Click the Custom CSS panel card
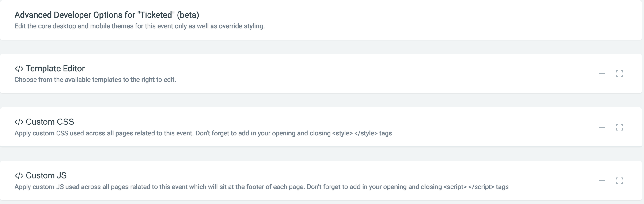This screenshot has width=644, height=204. point(321,127)
